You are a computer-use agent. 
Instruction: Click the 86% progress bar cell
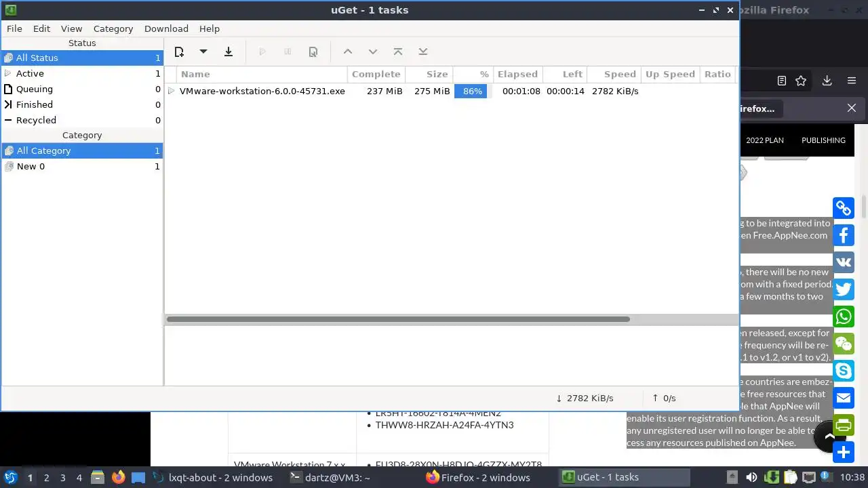pos(472,91)
